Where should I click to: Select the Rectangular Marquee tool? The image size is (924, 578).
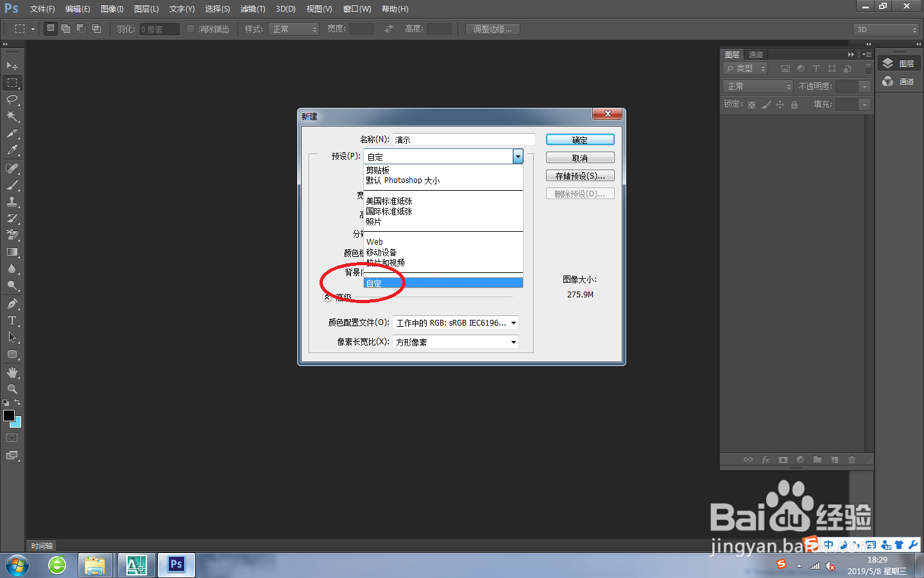(12, 83)
